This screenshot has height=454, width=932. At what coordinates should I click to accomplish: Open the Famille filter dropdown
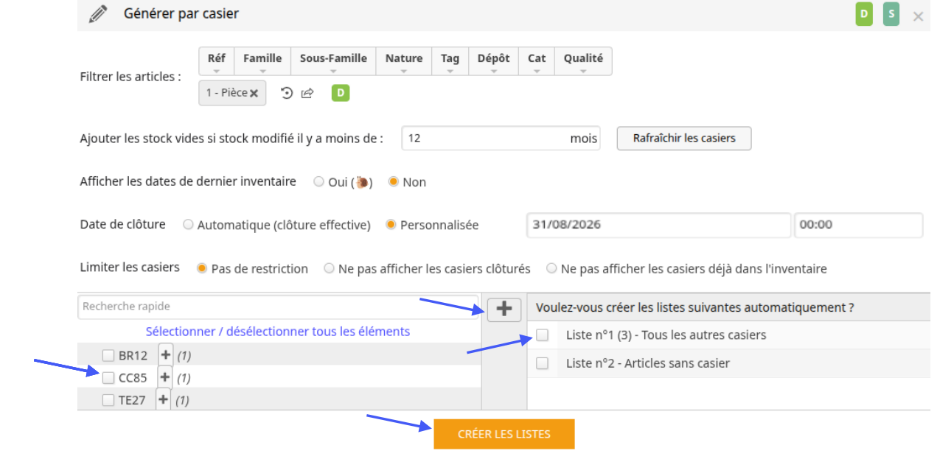[262, 61]
